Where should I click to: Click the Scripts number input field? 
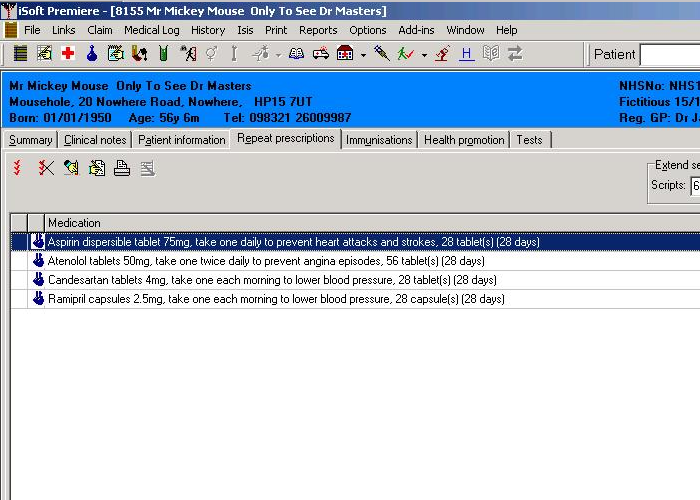click(695, 185)
